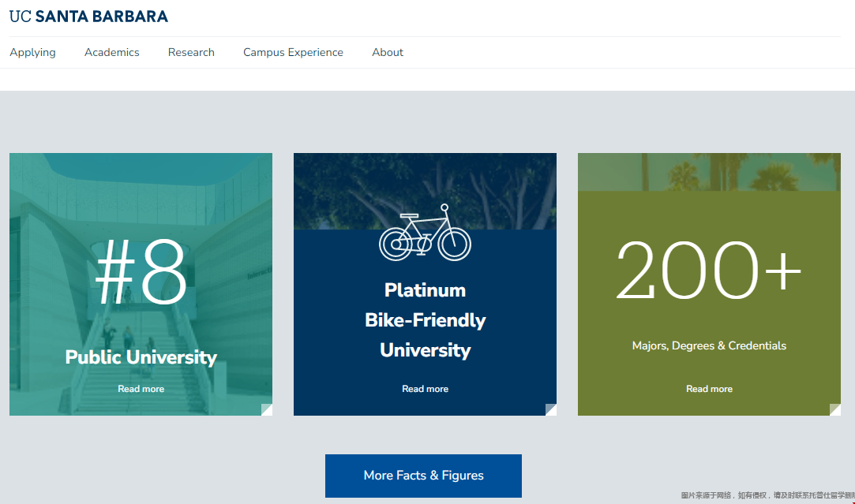The width and height of the screenshot is (855, 504).
Task: Click the UC Santa Barbara logo
Action: coord(88,17)
